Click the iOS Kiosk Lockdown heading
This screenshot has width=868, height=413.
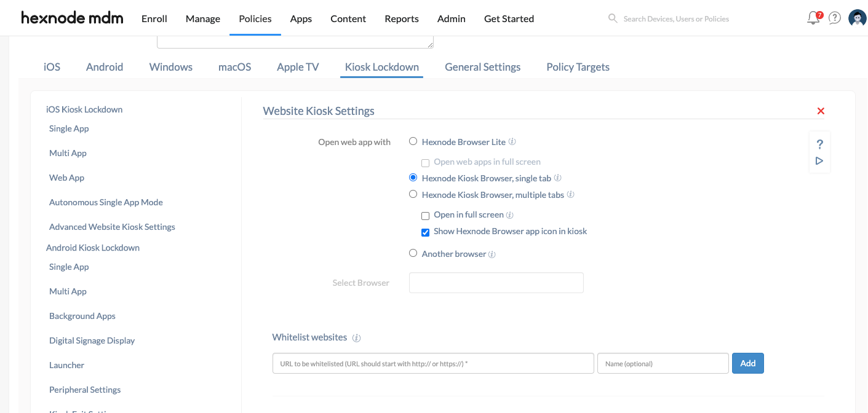point(84,109)
